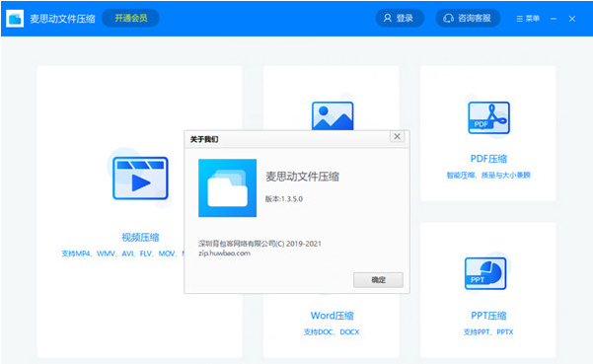Click the 关于我们 dialog title
Image resolution: width=593 pixels, height=364 pixels.
coord(204,139)
